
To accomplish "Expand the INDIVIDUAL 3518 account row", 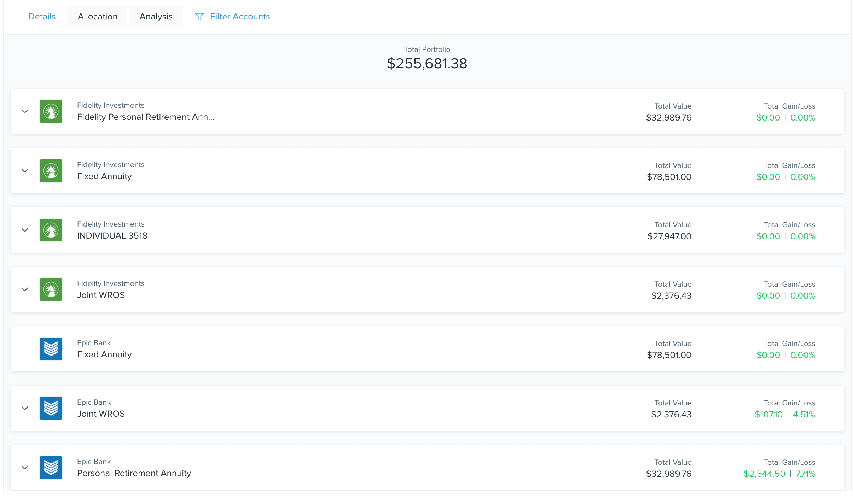I will click(25, 230).
